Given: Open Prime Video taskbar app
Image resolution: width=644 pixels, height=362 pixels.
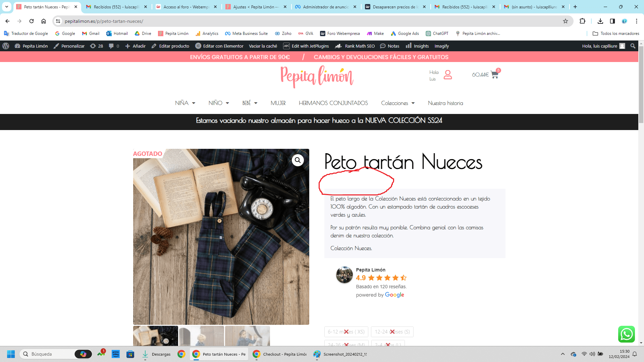Looking at the screenshot, I should tap(116, 354).
